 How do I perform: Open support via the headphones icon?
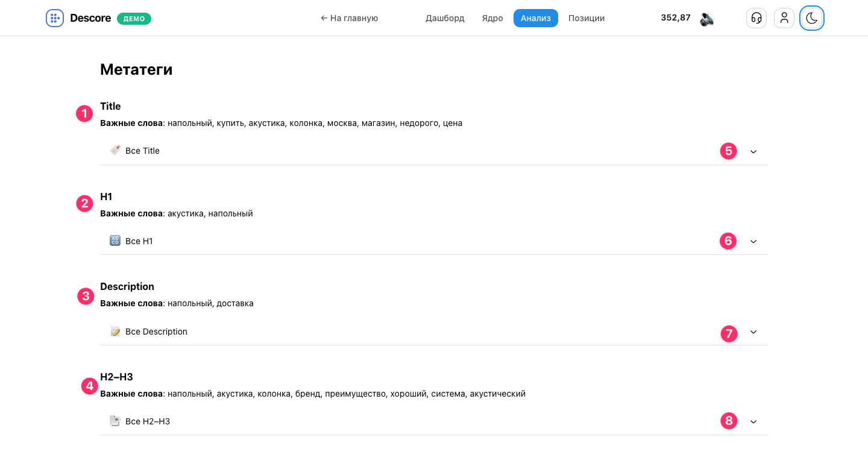click(x=756, y=18)
